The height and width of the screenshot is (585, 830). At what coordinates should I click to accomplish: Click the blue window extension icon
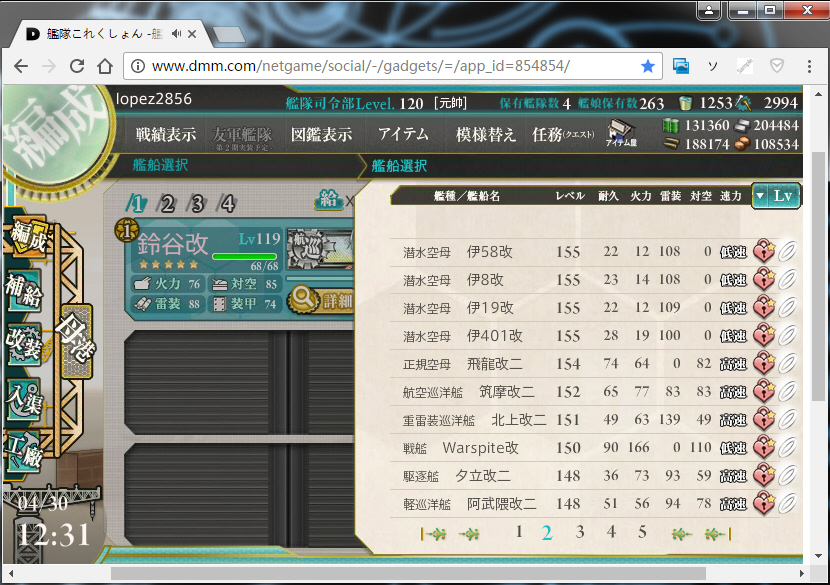[x=681, y=66]
